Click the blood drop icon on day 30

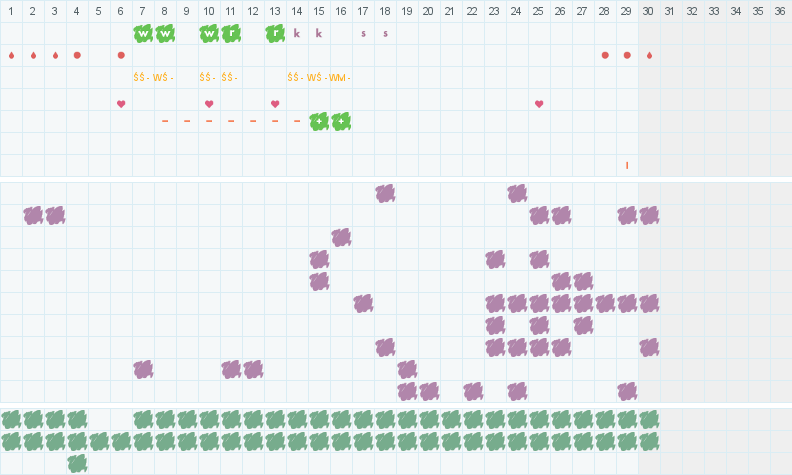[649, 55]
